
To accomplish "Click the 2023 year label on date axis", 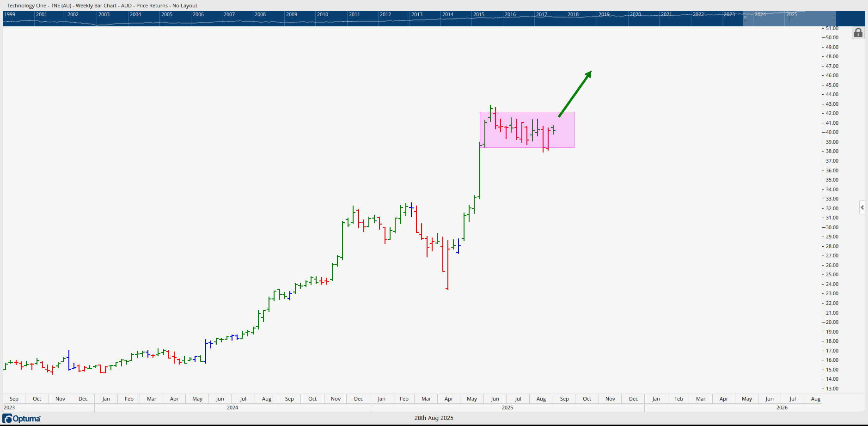I will pyautogui.click(x=9, y=408).
